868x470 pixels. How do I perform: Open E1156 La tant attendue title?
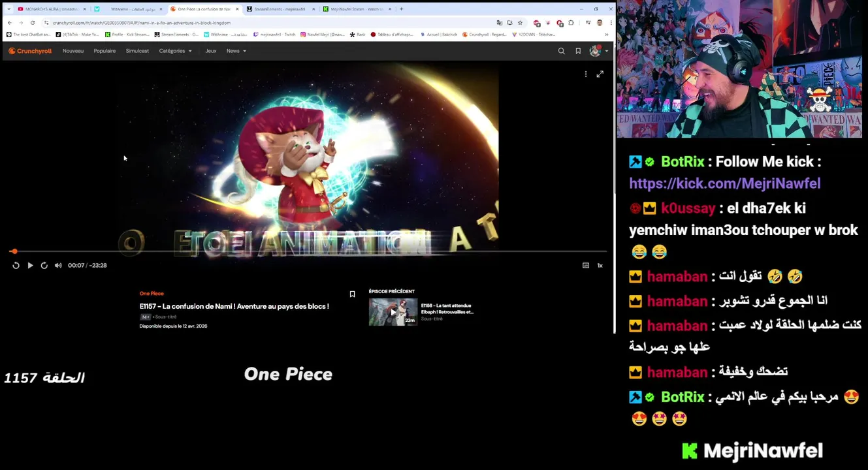click(x=447, y=309)
